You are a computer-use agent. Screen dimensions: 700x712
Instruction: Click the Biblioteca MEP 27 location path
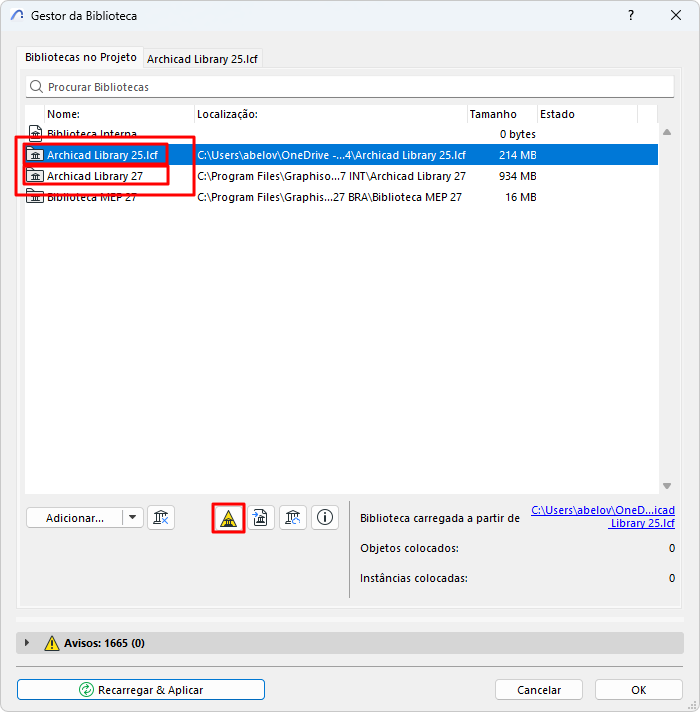coord(329,197)
